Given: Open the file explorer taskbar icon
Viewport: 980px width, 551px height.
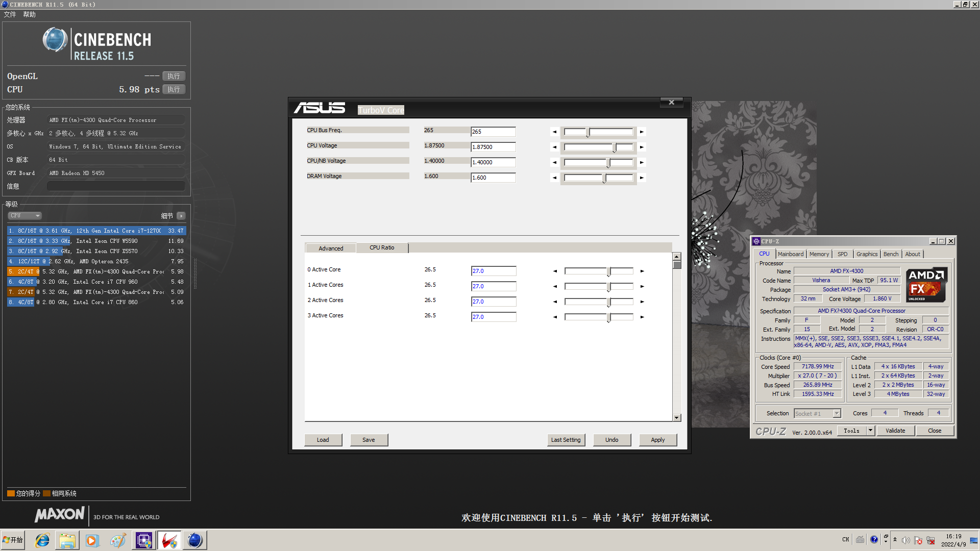Looking at the screenshot, I should pos(67,540).
